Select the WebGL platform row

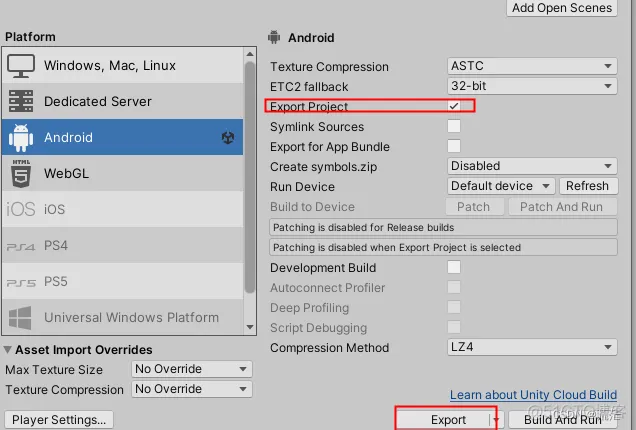click(122, 174)
